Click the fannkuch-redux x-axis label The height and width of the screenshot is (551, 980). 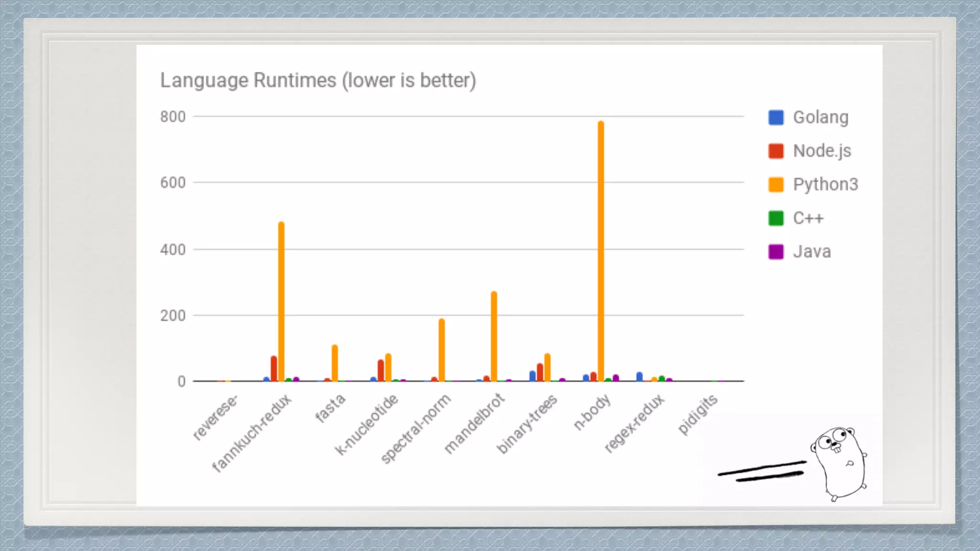[251, 433]
